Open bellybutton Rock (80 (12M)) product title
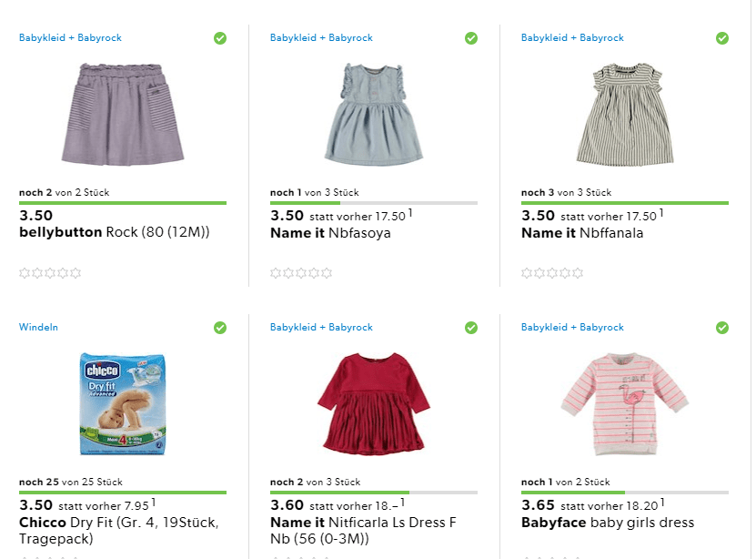756x559 pixels. pos(115,232)
